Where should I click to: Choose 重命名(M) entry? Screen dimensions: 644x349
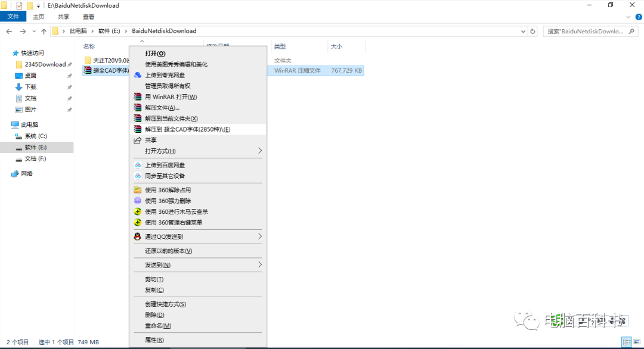[x=198, y=326]
